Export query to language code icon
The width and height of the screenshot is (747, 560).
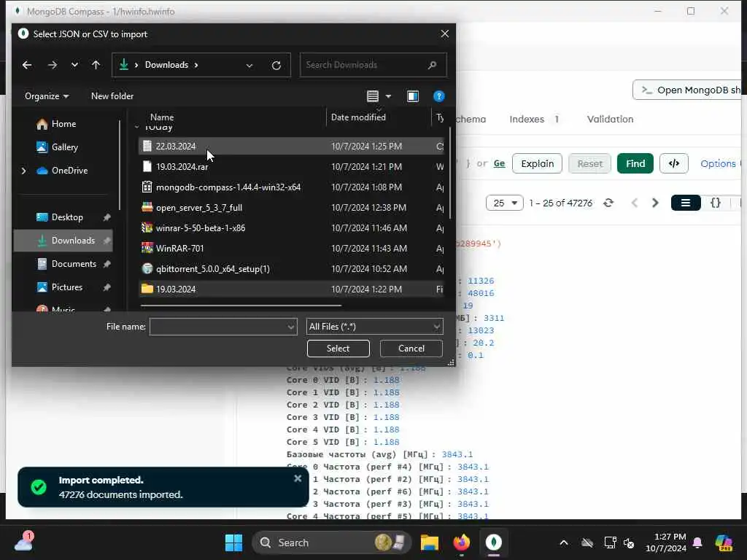point(673,164)
